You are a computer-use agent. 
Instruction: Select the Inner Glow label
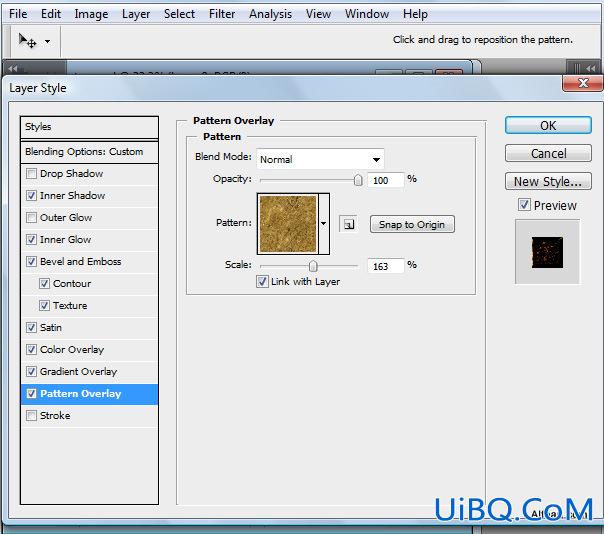65,240
